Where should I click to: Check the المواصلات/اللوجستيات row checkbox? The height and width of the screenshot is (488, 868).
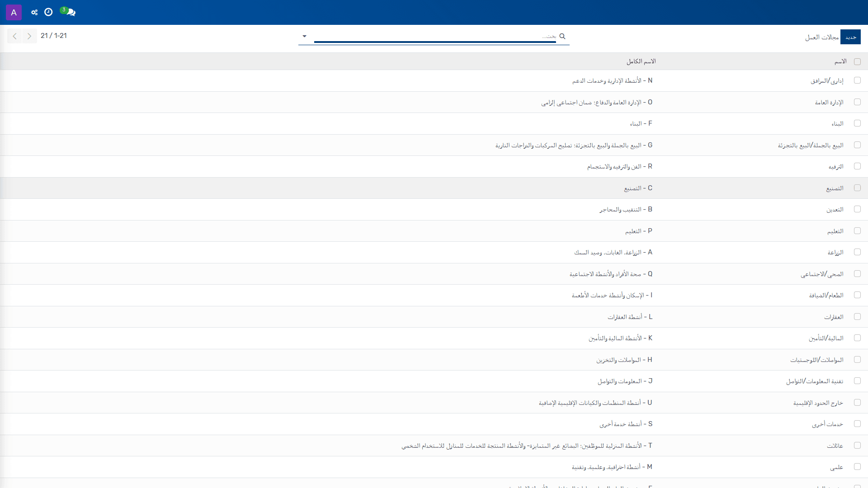(x=857, y=360)
